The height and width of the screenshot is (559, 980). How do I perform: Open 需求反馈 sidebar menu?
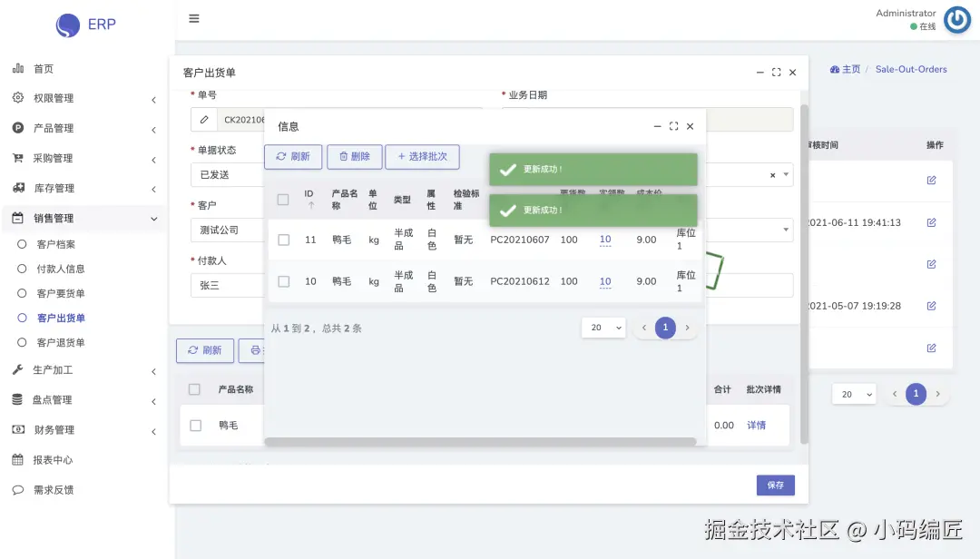(x=54, y=490)
